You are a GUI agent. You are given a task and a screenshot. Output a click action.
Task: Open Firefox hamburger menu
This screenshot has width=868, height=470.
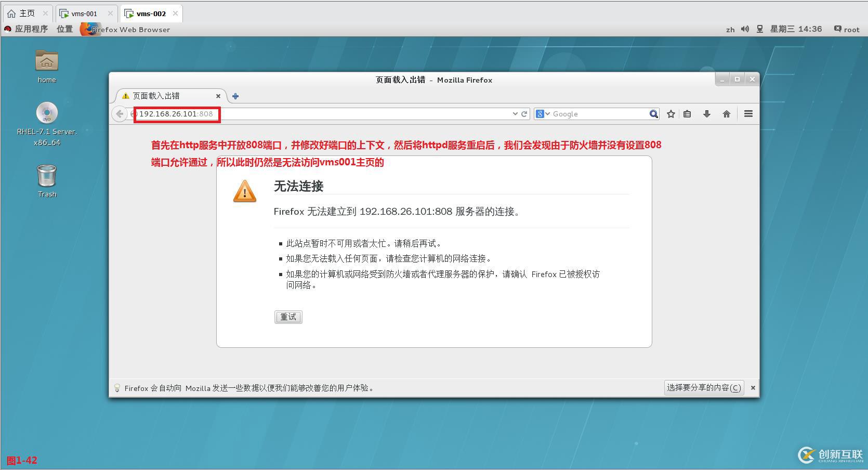point(748,113)
